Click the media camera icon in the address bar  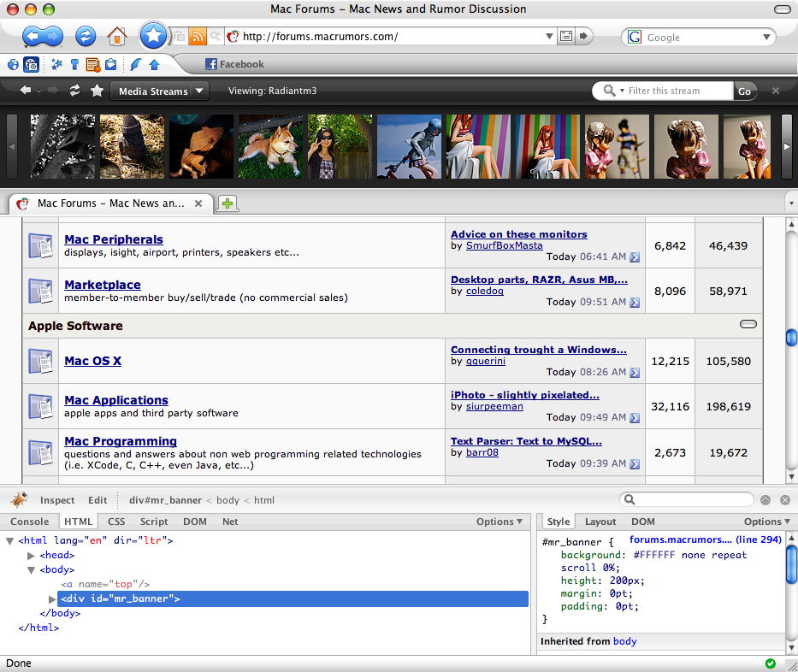click(180, 37)
